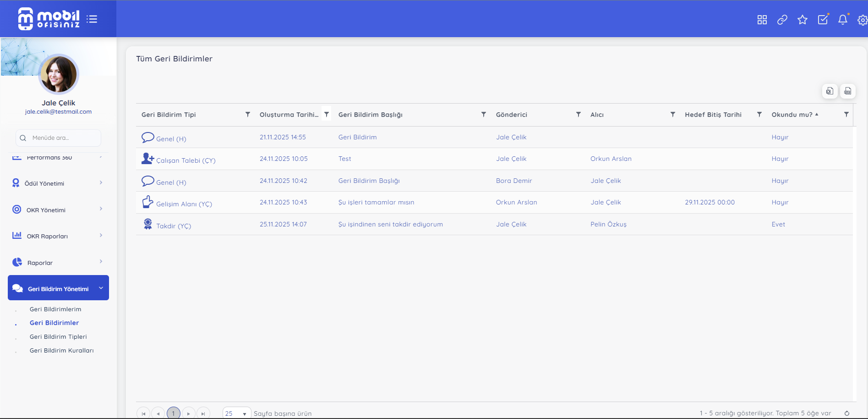Export table to PDF icon
Viewport: 868px width, 419px height.
click(847, 91)
